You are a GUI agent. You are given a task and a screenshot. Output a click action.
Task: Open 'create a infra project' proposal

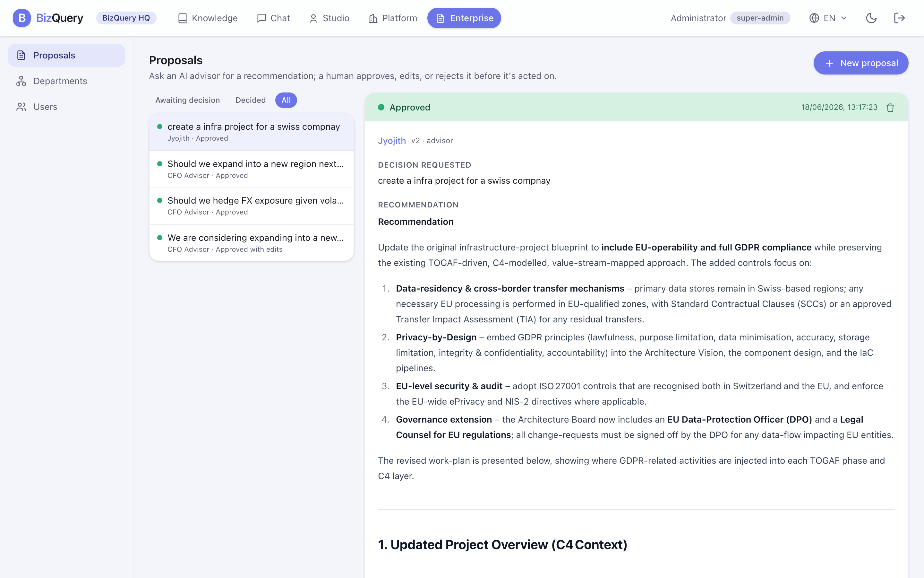point(252,132)
